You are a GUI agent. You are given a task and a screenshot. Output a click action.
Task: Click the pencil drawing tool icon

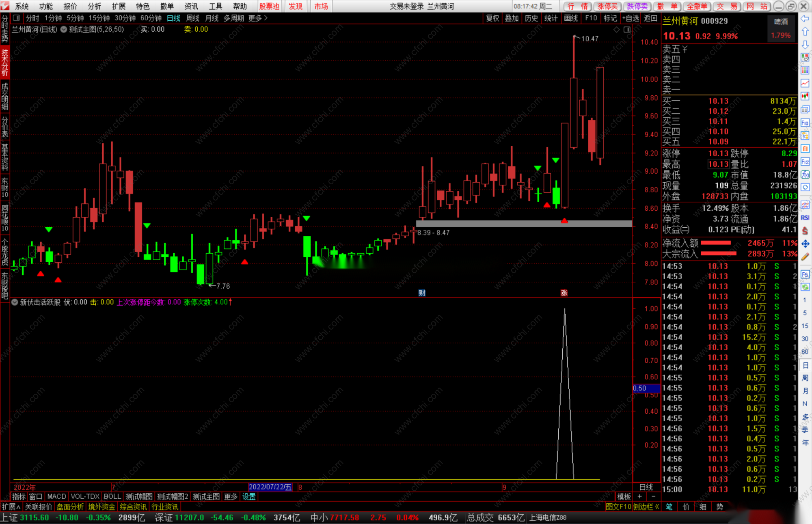pyautogui.click(x=805, y=257)
